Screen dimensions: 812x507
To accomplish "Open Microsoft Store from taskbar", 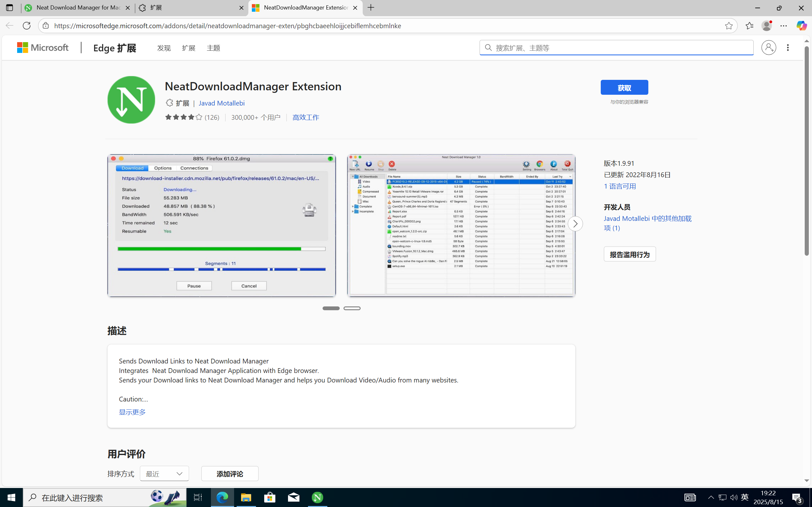I will pyautogui.click(x=270, y=497).
